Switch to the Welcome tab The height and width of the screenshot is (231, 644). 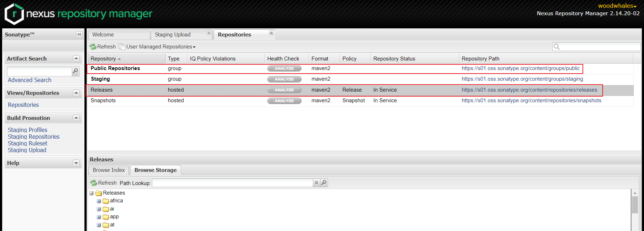coord(119,35)
